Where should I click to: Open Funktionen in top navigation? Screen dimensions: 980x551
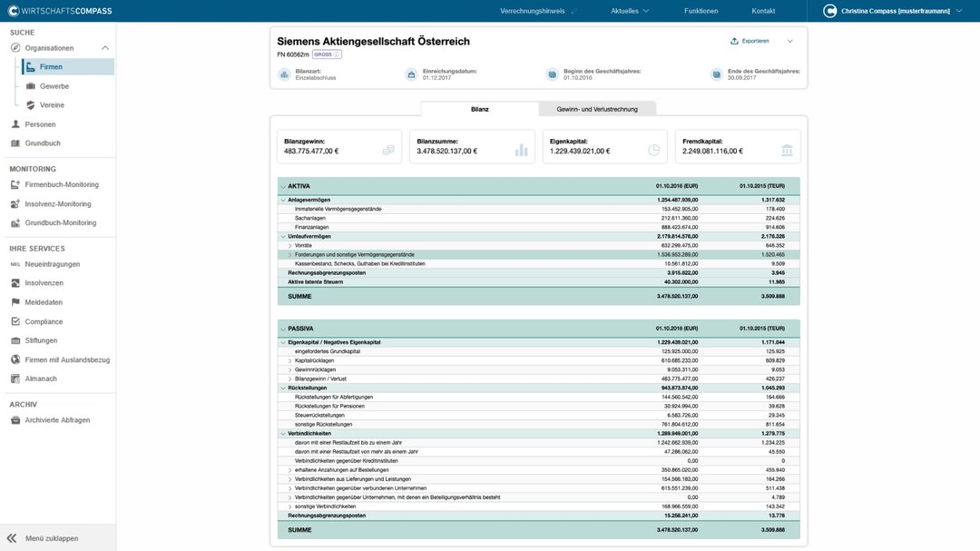[701, 11]
